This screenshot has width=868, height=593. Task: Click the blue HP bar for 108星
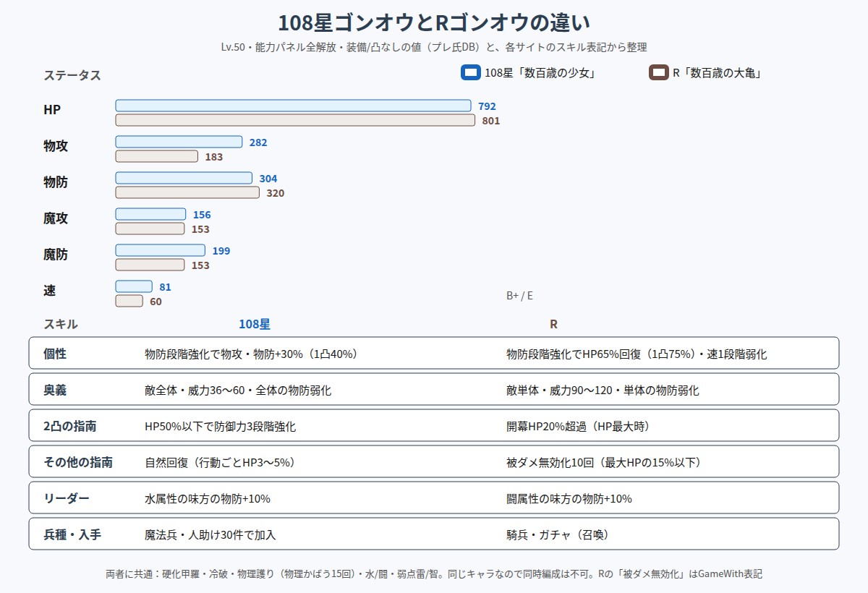coord(293,106)
